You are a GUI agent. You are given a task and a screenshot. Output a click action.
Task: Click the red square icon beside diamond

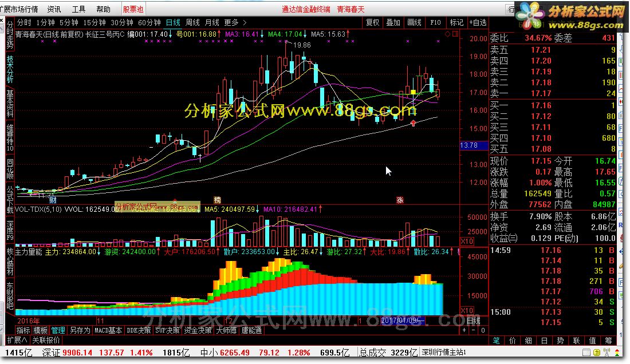tap(455, 34)
